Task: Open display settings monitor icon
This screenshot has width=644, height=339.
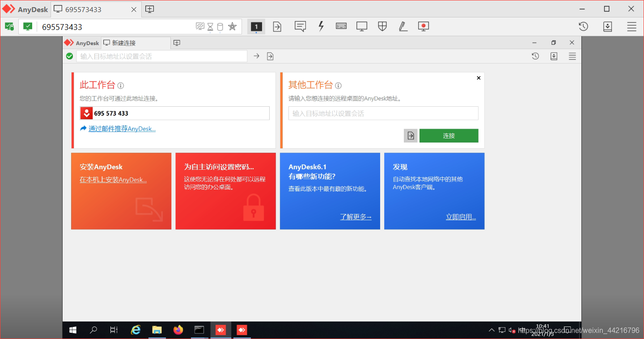Action: pyautogui.click(x=362, y=27)
